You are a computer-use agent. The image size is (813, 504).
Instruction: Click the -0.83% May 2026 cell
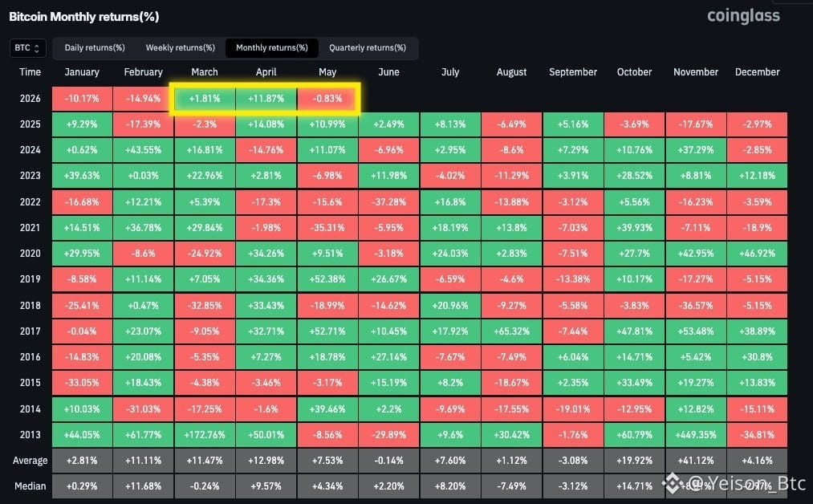point(327,99)
